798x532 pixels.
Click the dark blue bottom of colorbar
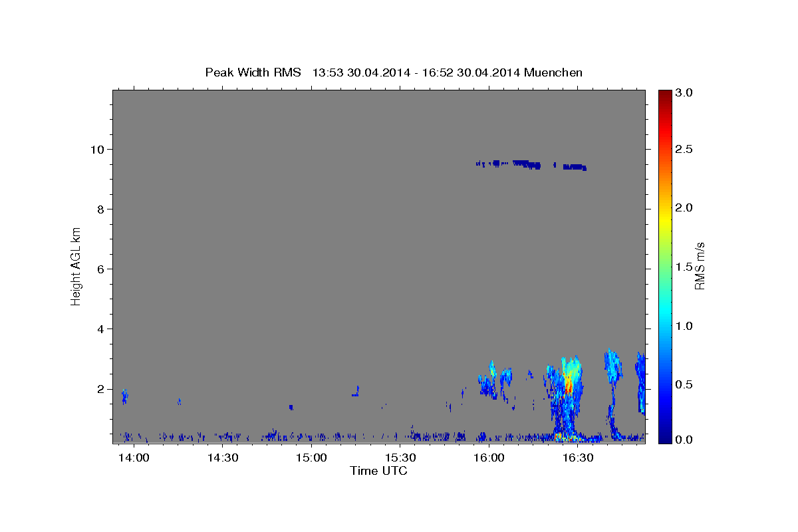point(664,436)
